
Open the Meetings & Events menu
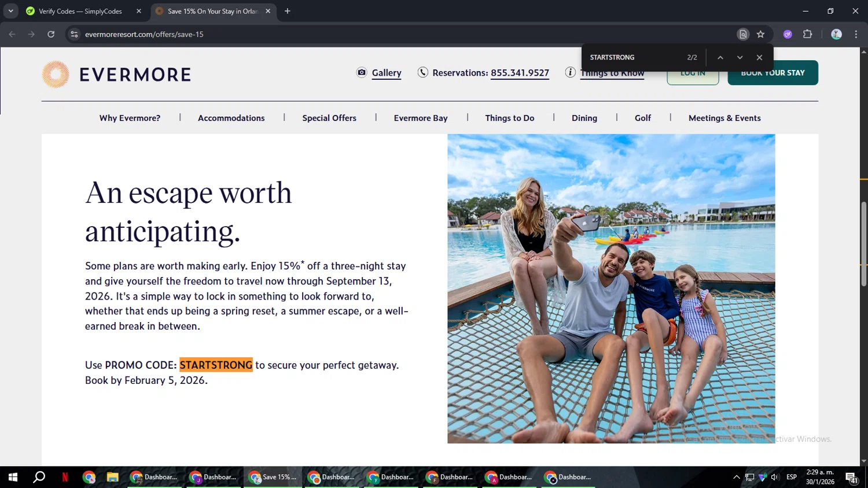pos(724,118)
